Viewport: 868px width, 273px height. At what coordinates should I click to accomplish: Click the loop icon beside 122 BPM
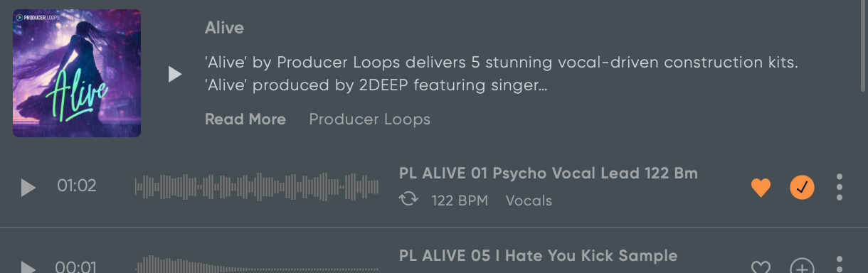(408, 200)
